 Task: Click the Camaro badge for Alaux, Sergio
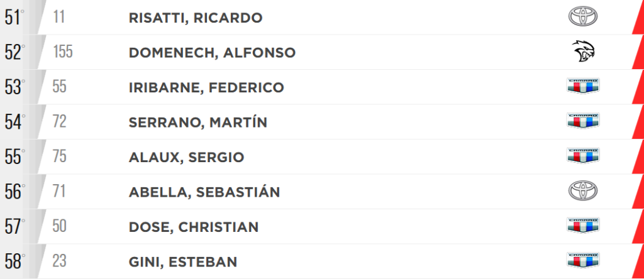[583, 156]
